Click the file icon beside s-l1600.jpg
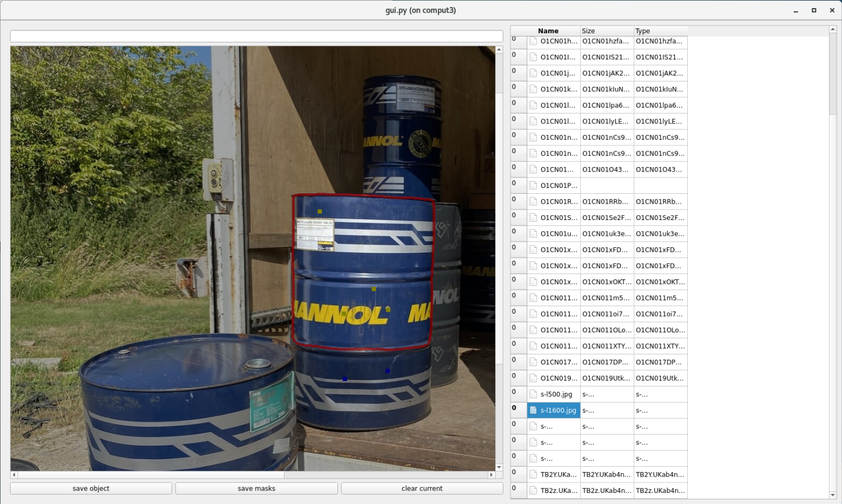The height and width of the screenshot is (504, 842). click(533, 410)
